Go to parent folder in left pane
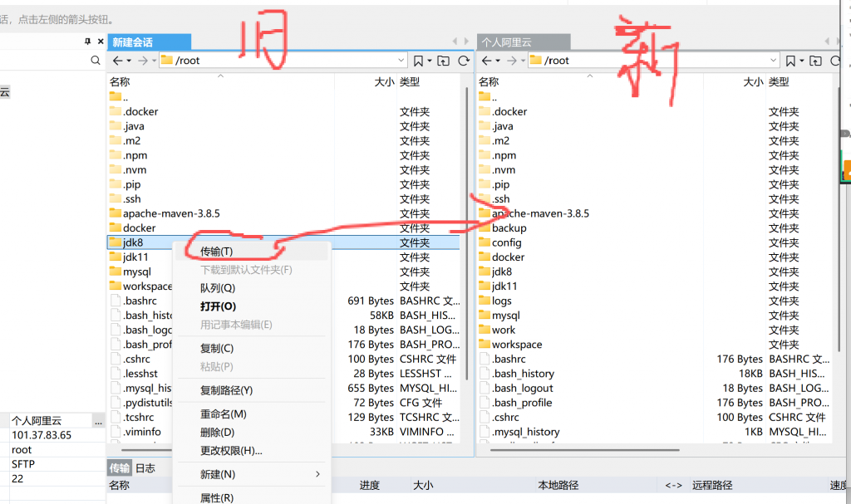 point(443,61)
